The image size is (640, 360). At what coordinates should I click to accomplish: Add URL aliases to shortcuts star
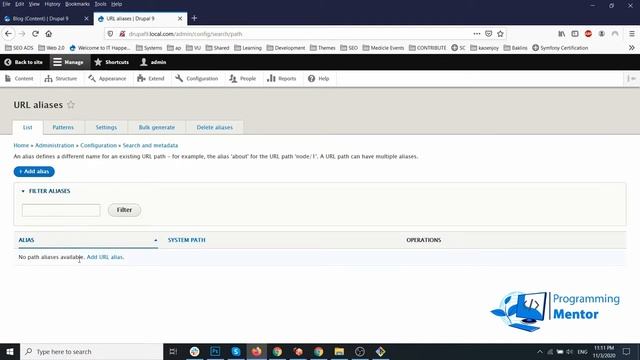[71, 105]
